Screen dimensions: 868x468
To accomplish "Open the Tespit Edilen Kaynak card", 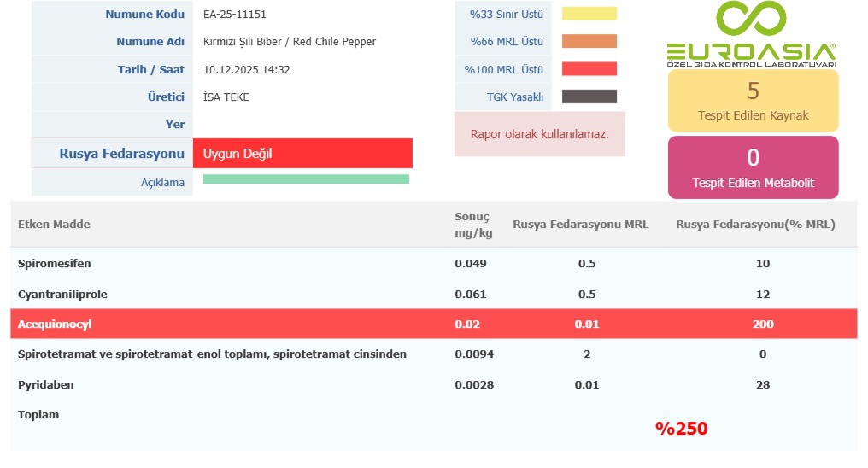I will click(x=753, y=100).
